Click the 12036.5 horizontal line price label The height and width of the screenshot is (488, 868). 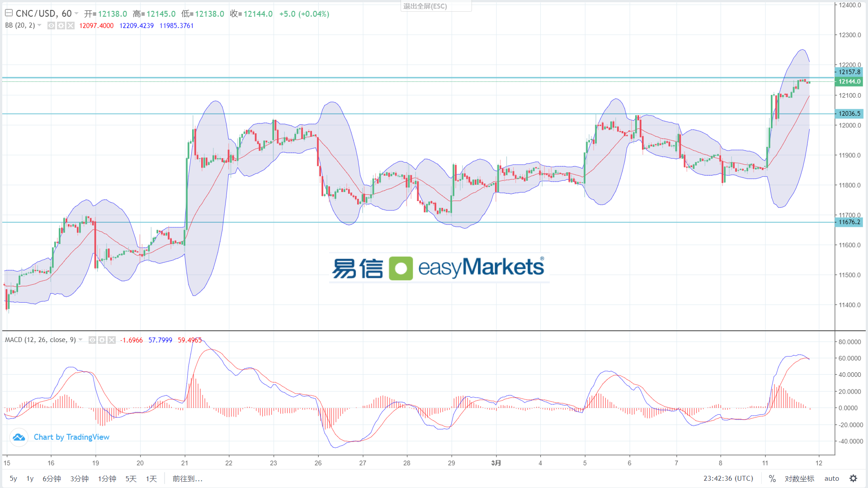tap(849, 113)
